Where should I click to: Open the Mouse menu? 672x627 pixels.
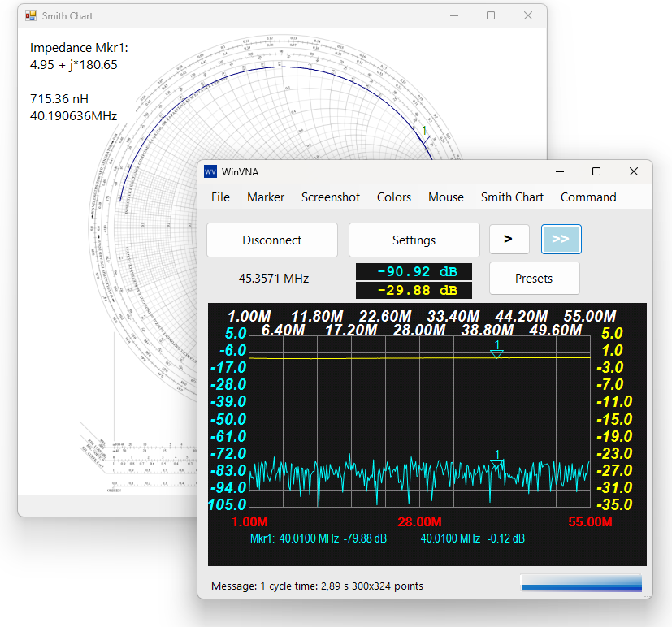(445, 197)
